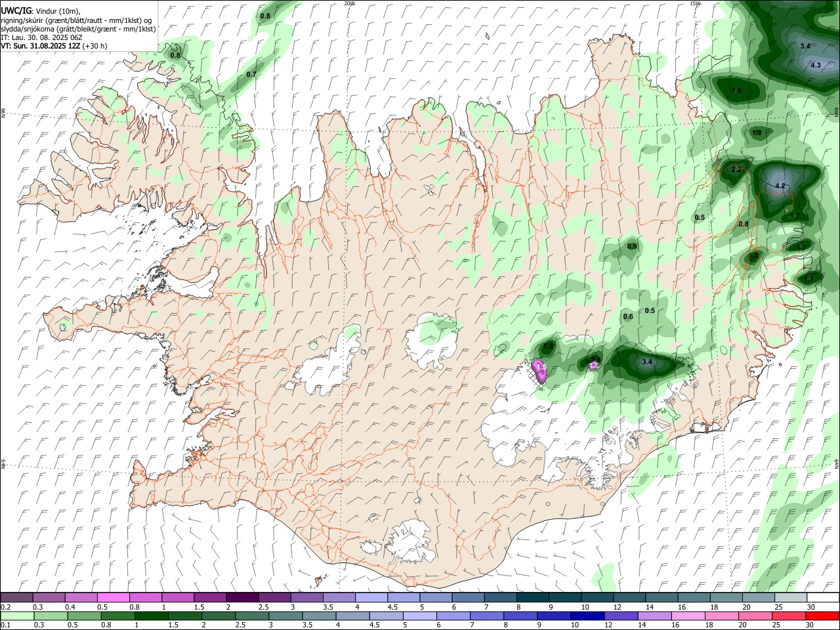
Task: Click the purple snowfall patch on the glacier
Action: tap(540, 371)
